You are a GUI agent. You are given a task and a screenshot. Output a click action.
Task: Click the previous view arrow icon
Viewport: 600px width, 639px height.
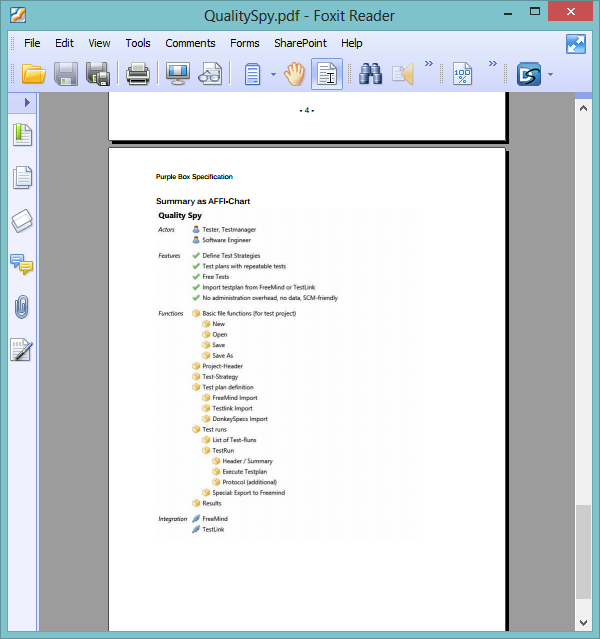403,74
